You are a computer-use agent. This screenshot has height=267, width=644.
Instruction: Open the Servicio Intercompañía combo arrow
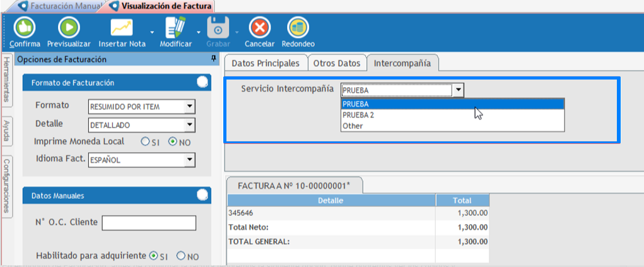pos(459,90)
